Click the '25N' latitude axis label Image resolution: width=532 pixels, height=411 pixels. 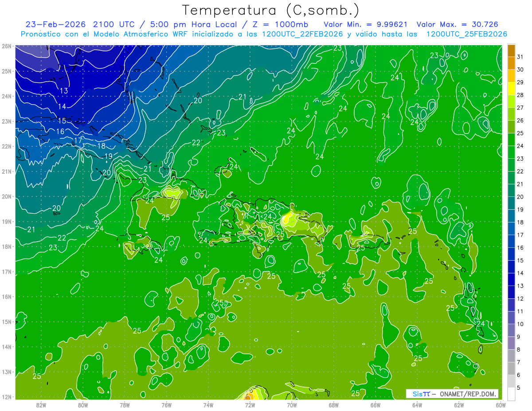6,71
